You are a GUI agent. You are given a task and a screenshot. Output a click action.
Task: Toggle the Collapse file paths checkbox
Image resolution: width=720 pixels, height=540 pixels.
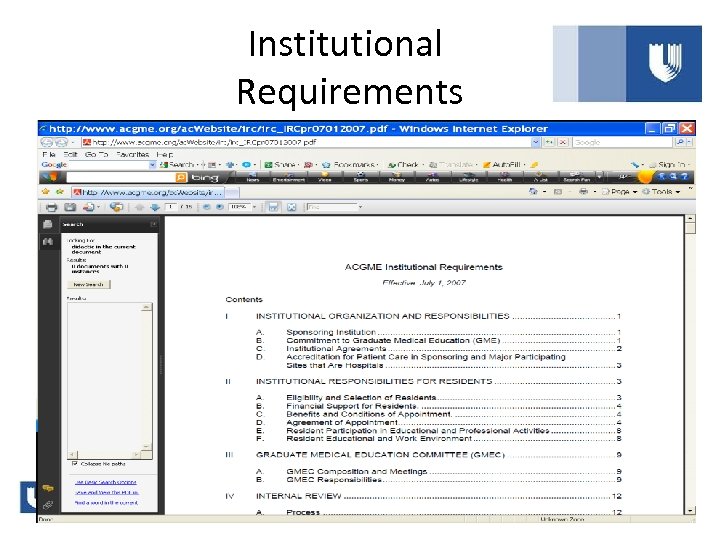tap(74, 464)
